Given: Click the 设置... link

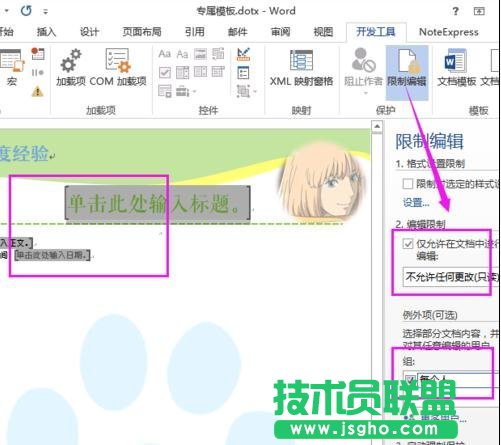Looking at the screenshot, I should click(x=416, y=202).
